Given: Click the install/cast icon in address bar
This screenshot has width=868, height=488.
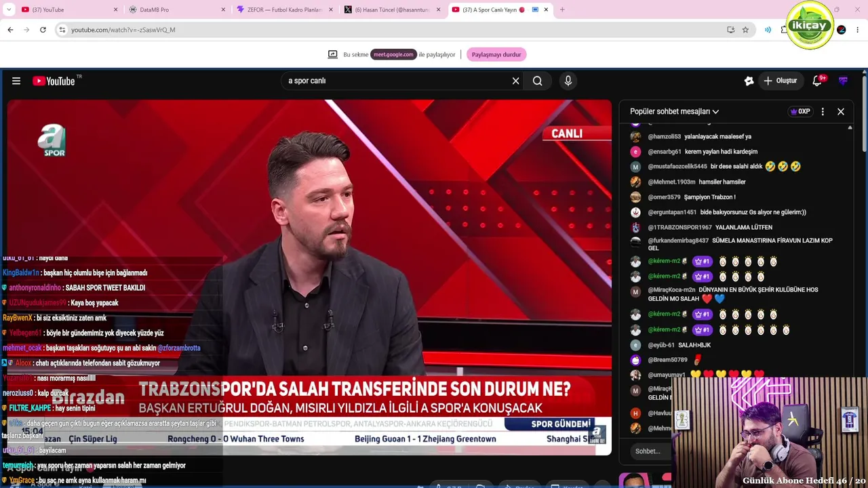Looking at the screenshot, I should pos(730,30).
